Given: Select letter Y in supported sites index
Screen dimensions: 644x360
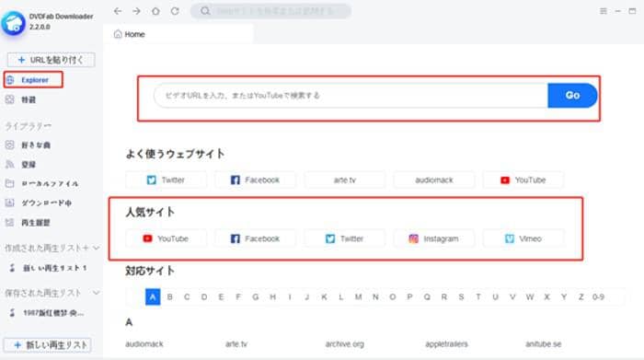Looking at the screenshot, I should coord(564,296).
